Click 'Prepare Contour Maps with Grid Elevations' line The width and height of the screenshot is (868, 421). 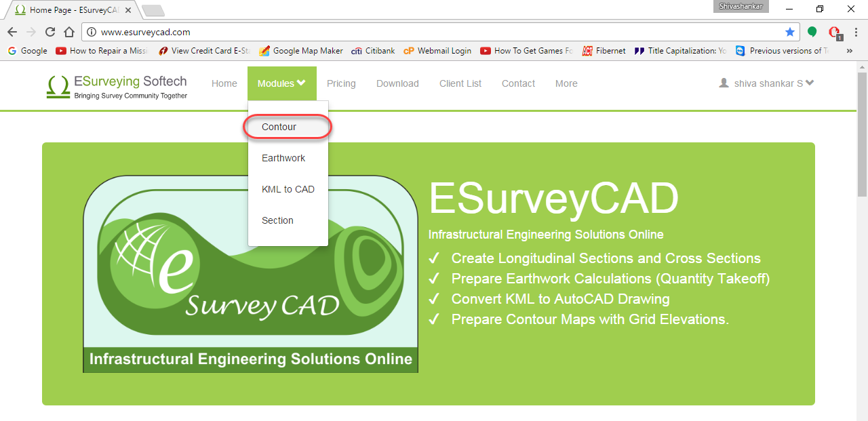590,319
